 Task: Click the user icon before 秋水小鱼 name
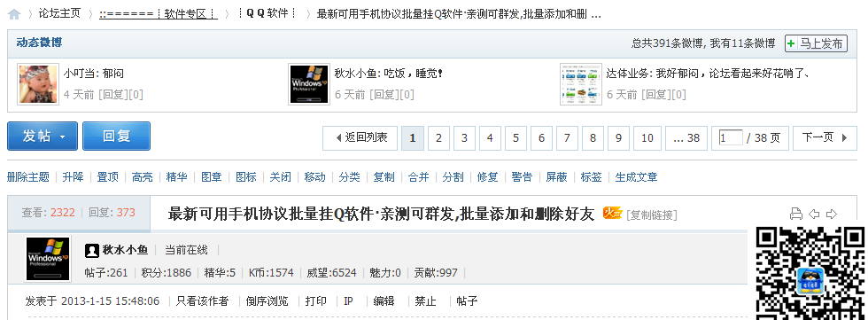[x=92, y=251]
